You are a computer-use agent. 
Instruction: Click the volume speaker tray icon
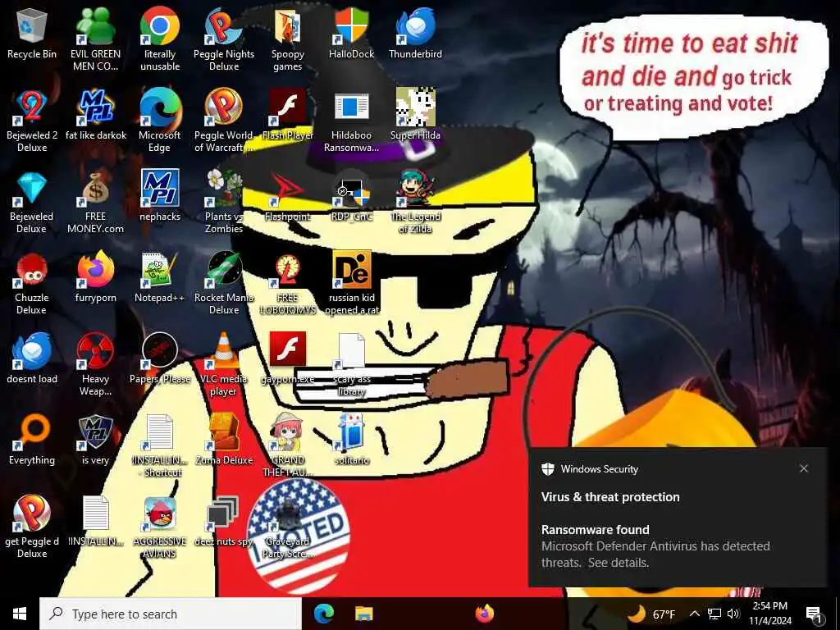point(733,614)
